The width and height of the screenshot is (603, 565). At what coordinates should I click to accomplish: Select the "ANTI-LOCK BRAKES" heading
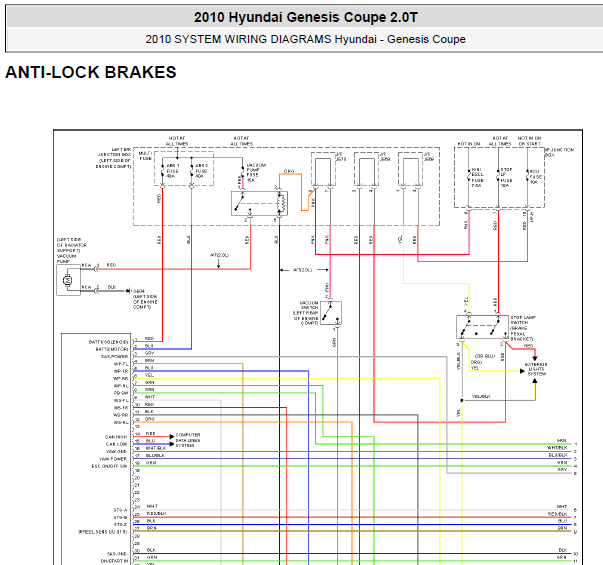[x=91, y=72]
